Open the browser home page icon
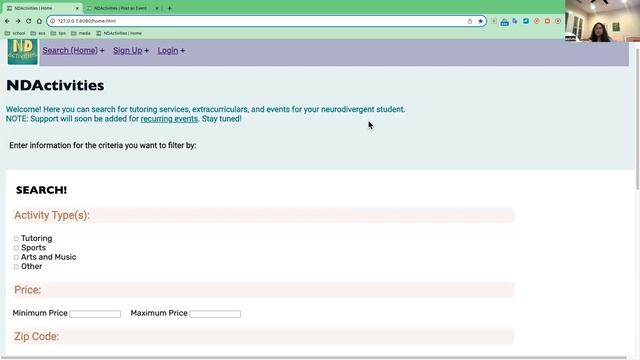 tap(39, 21)
